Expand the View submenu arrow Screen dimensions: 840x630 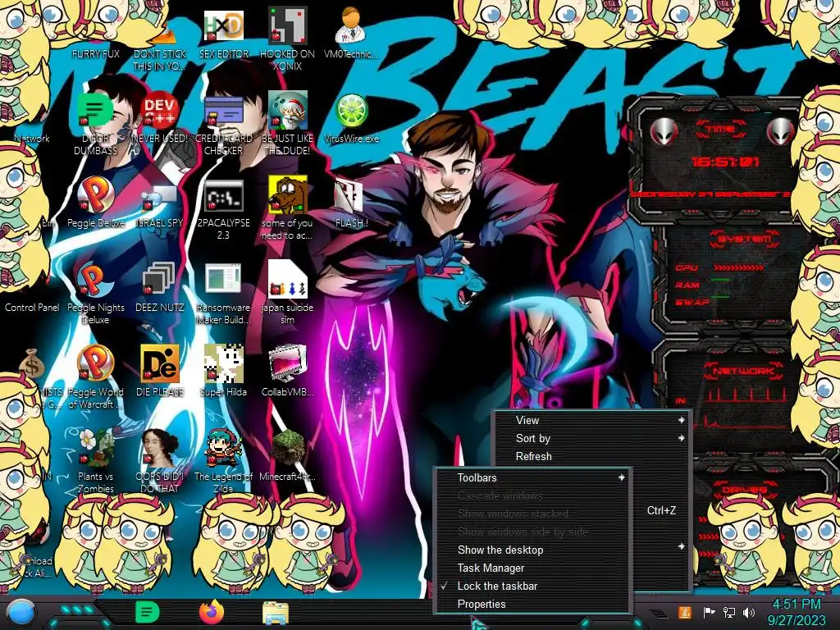(x=682, y=420)
